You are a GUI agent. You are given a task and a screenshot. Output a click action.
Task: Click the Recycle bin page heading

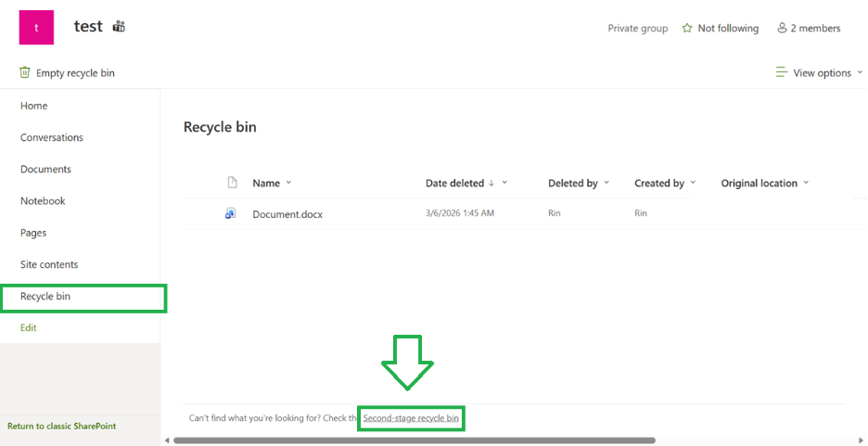pyautogui.click(x=220, y=127)
